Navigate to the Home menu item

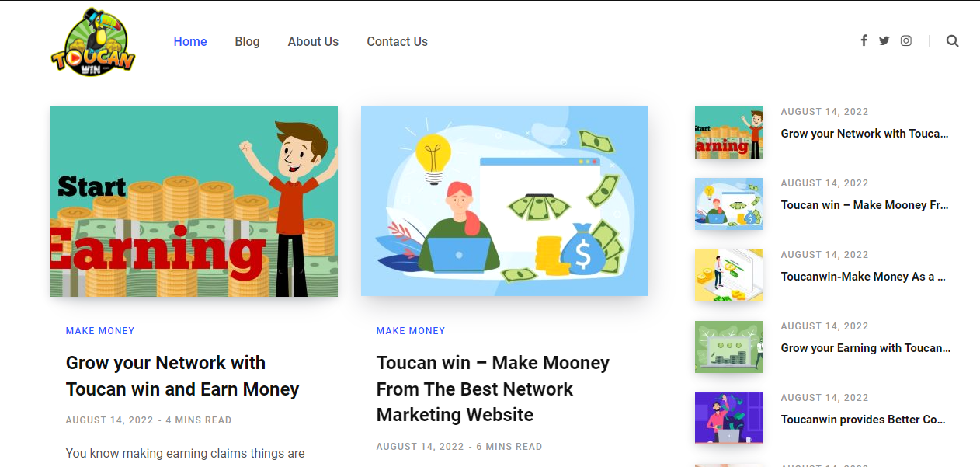(190, 41)
